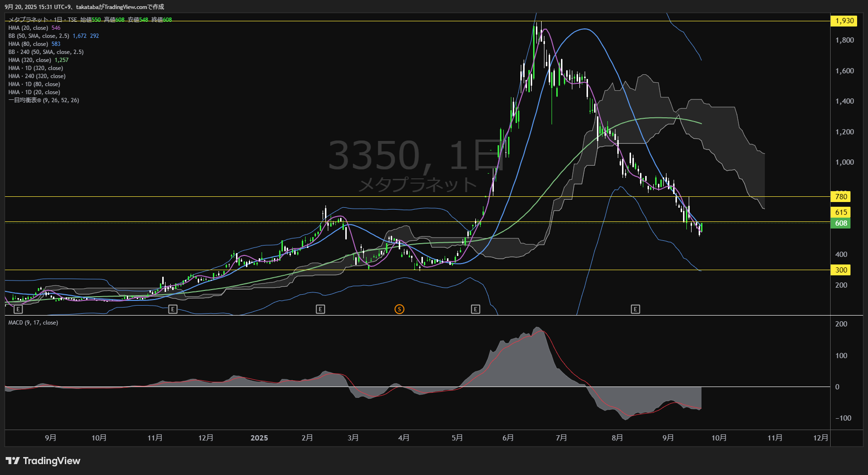Click the 400 price axis value
This screenshot has width=868, height=475.
click(841, 255)
